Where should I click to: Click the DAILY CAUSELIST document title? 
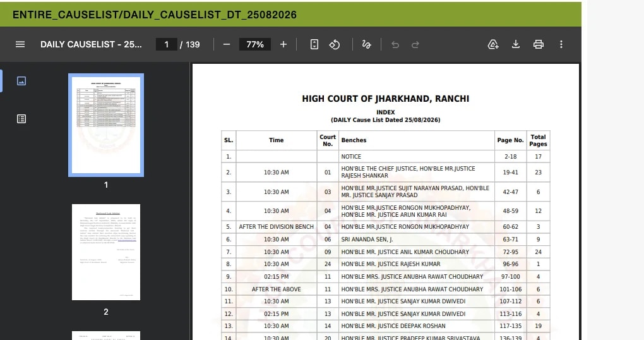[x=91, y=44]
